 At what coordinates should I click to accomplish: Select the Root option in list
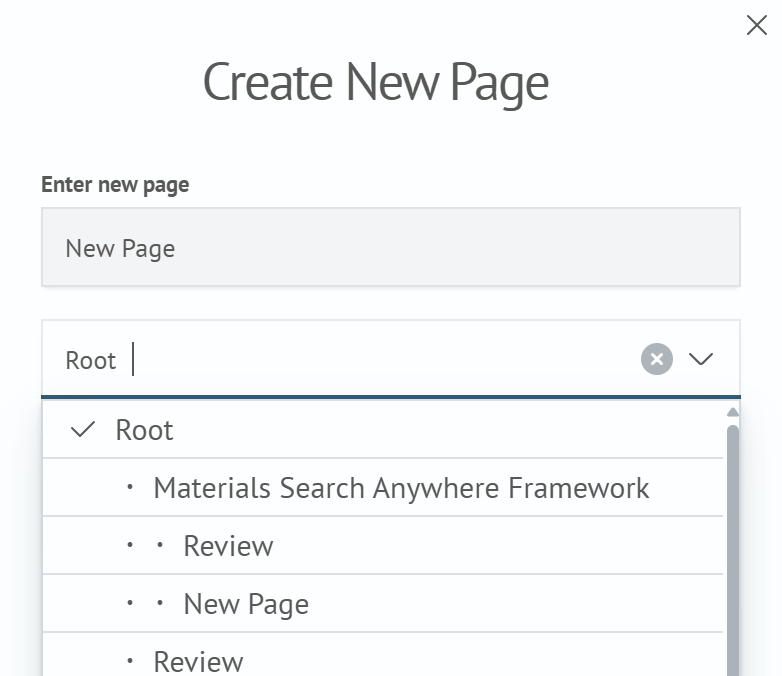[x=383, y=430]
